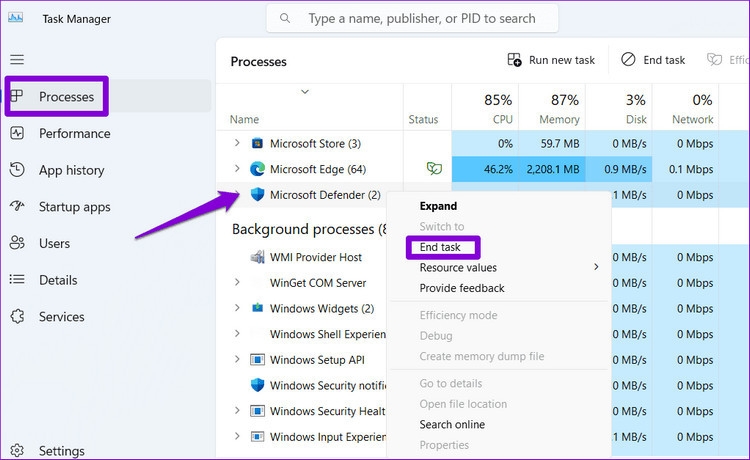Go to the Services tab label

62,317
